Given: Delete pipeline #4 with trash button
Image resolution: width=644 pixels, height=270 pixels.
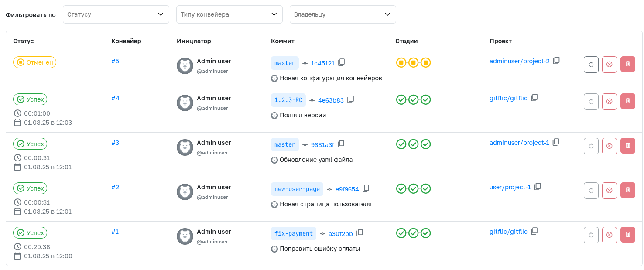Looking at the screenshot, I should point(627,101).
